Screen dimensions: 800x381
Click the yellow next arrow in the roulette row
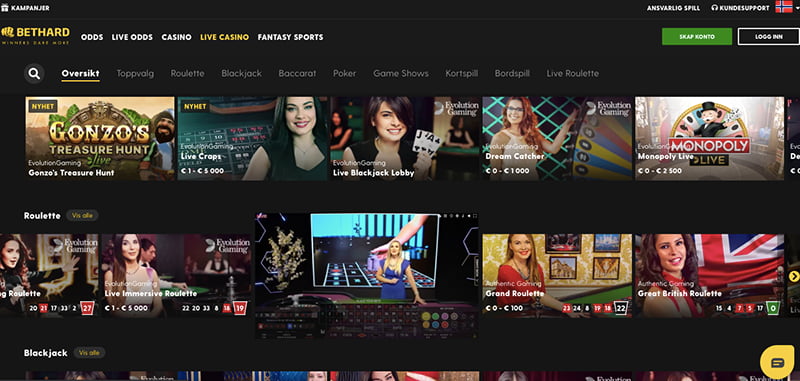pyautogui.click(x=794, y=276)
